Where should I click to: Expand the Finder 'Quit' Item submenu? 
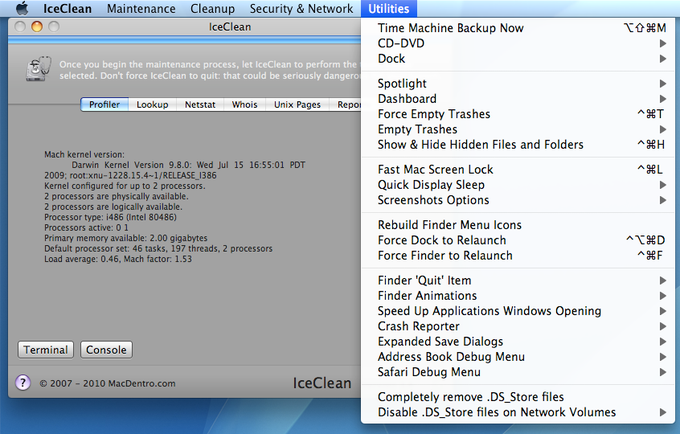pos(519,281)
